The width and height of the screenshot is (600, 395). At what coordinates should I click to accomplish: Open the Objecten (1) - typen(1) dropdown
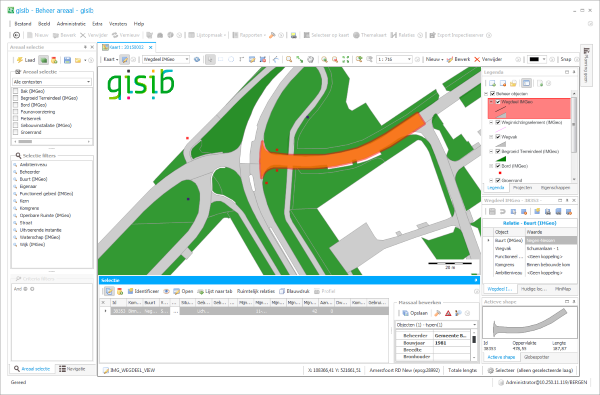coord(436,325)
